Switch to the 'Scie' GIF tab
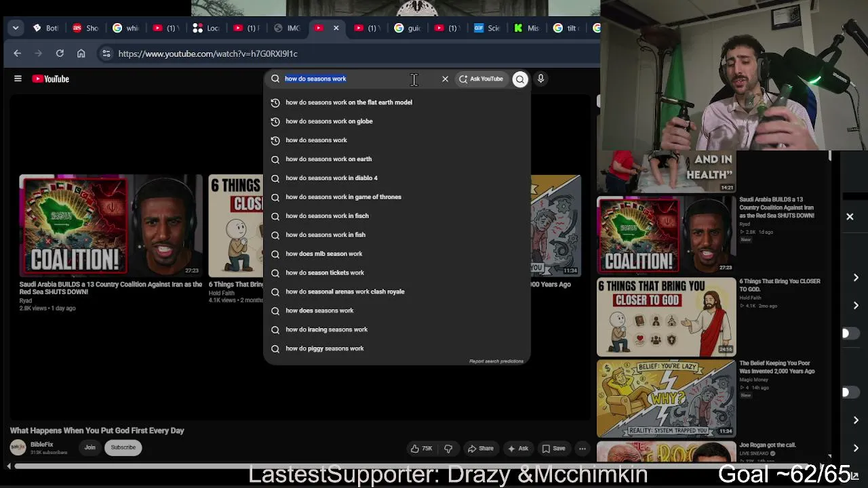This screenshot has width=868, height=488. tap(487, 28)
